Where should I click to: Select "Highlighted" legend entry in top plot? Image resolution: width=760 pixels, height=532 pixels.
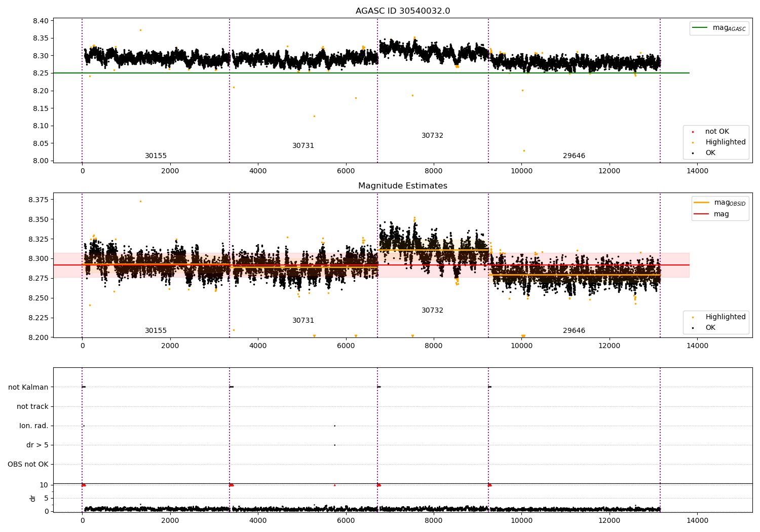pos(726,142)
